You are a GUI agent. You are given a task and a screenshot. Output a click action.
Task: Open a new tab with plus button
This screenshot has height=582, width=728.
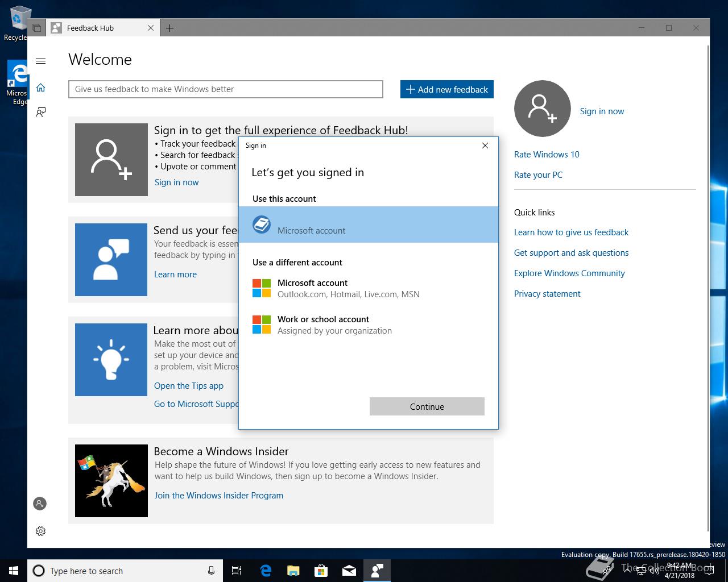pyautogui.click(x=169, y=28)
